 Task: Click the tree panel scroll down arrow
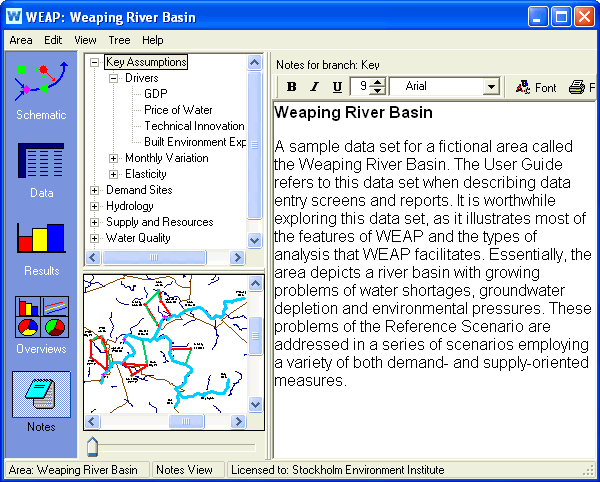255,240
